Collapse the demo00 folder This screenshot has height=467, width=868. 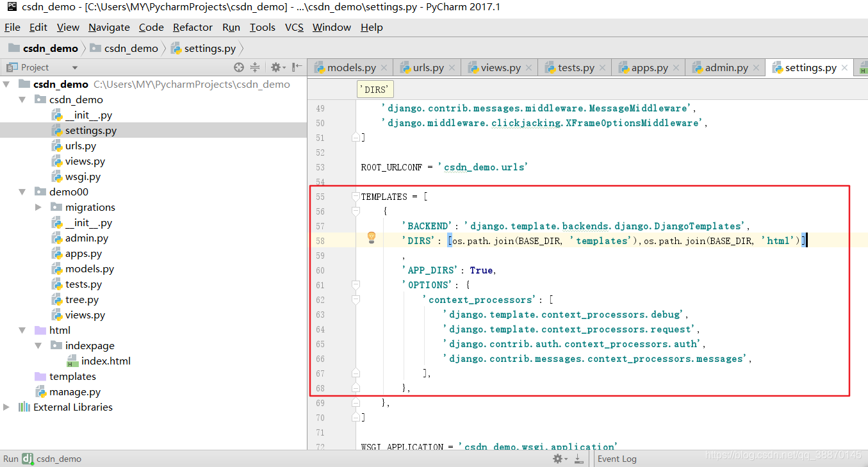pos(22,192)
